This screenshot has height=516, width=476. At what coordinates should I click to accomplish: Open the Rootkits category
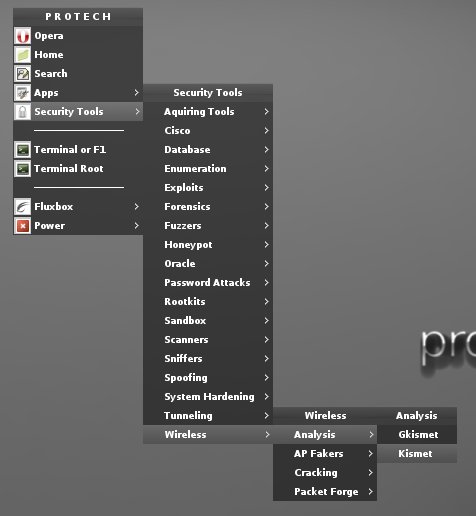(208, 302)
